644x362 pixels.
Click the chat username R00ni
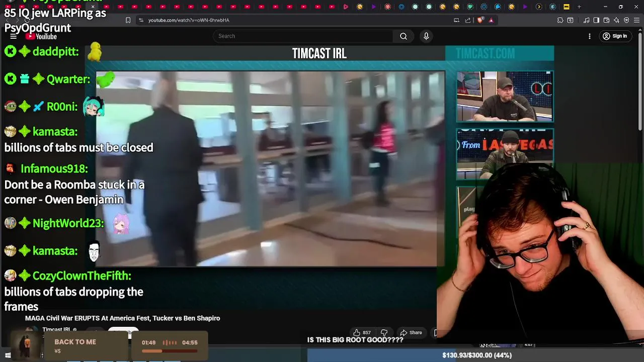tap(62, 107)
